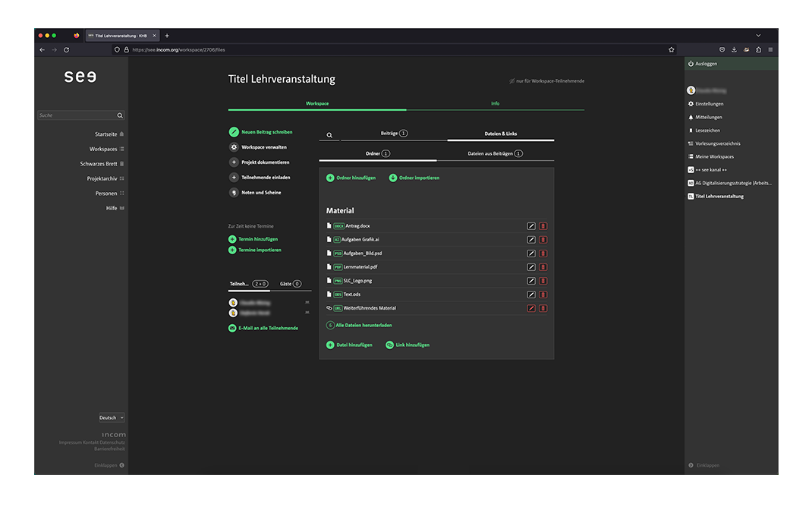Open the Firefox hamburger menu
The height and width of the screenshot is (529, 812).
(770, 50)
